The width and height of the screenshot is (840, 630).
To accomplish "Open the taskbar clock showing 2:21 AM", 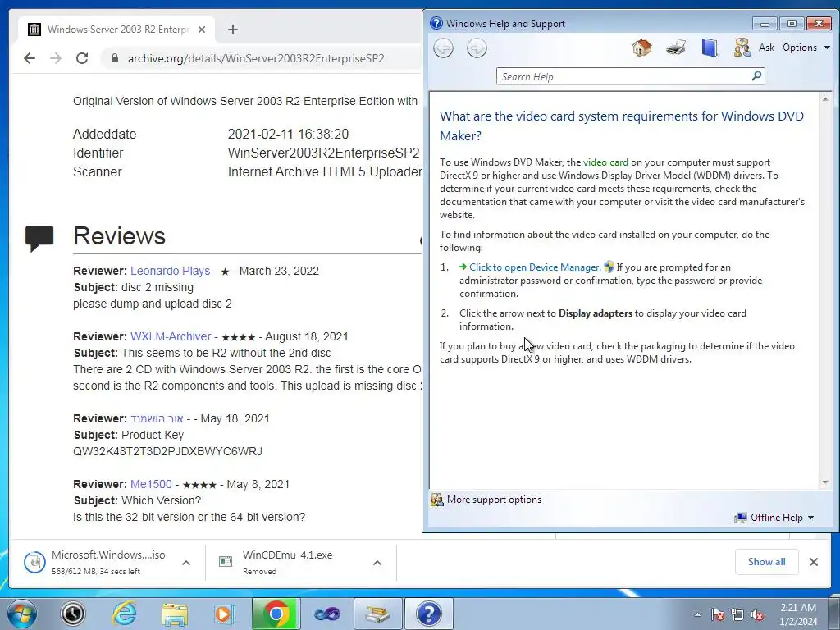I will click(798, 614).
